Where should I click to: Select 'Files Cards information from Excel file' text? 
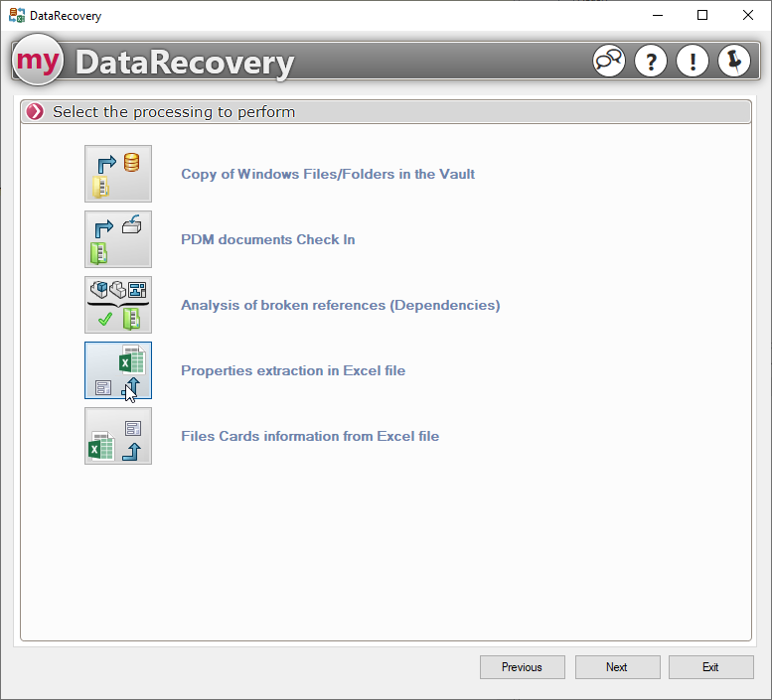point(310,436)
